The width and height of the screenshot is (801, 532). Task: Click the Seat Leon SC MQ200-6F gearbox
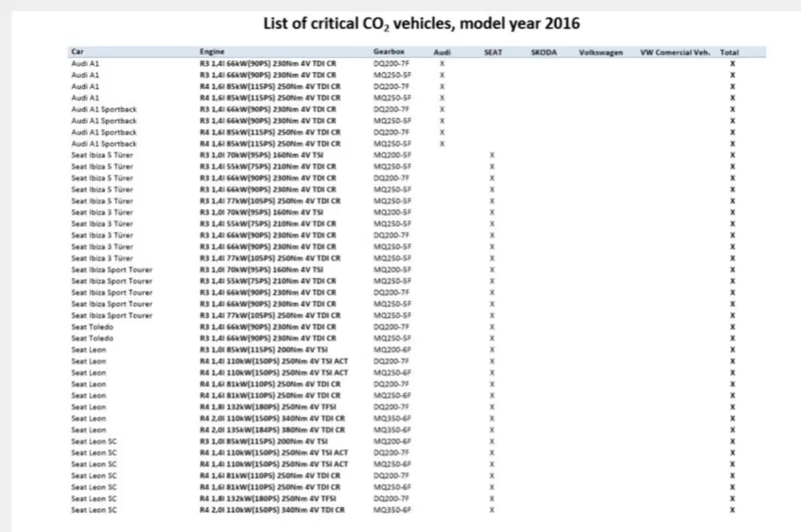coord(392,441)
